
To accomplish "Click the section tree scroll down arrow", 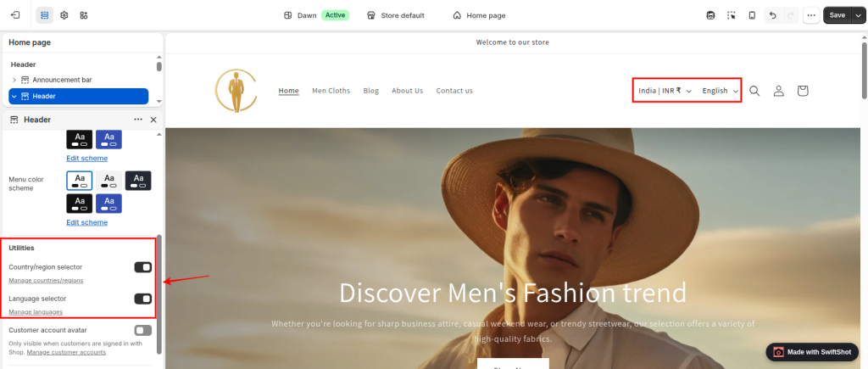I will 159,102.
